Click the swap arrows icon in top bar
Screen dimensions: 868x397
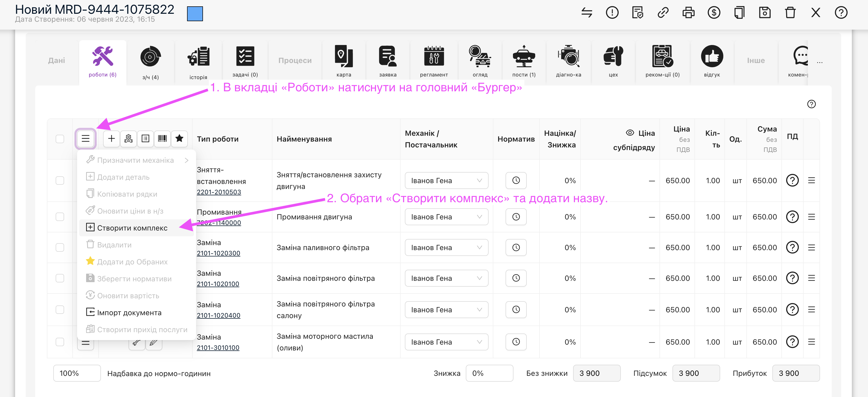tap(587, 13)
